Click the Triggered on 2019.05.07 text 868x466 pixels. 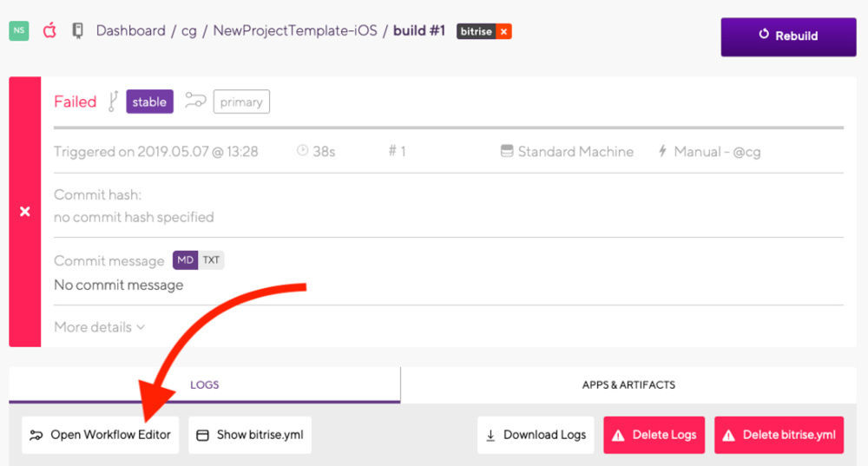click(156, 152)
